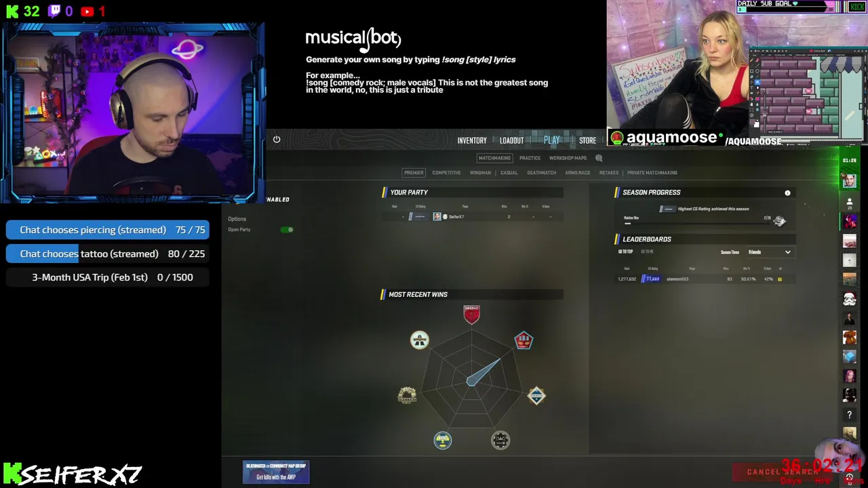This screenshot has height=488, width=868.
Task: Select Dust II map badge on radar chart
Action: pyautogui.click(x=523, y=340)
